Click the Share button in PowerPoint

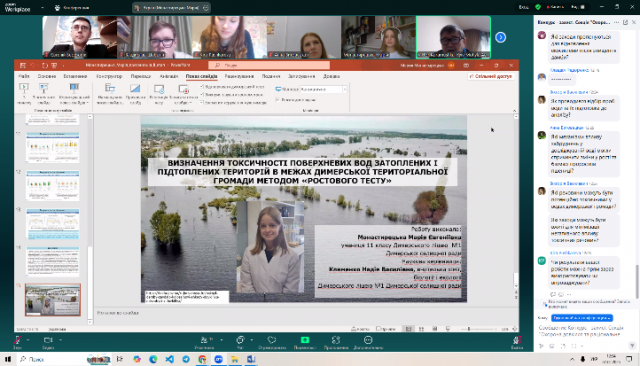pos(491,76)
